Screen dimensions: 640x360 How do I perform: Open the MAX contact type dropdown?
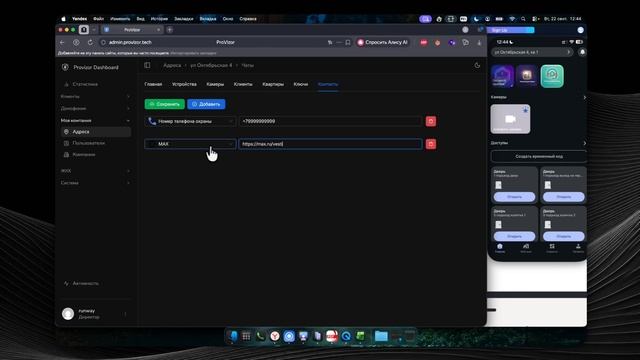190,144
